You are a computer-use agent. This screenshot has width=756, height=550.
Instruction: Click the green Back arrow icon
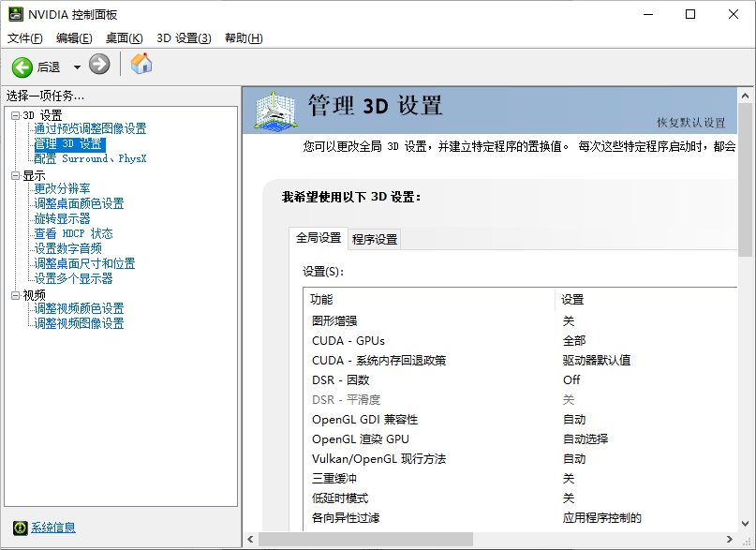(x=22, y=66)
